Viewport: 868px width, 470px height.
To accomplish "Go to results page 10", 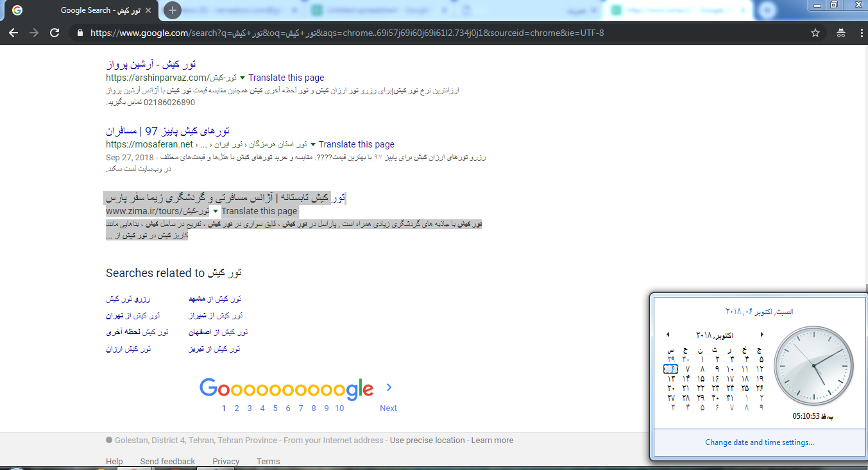I will (339, 408).
